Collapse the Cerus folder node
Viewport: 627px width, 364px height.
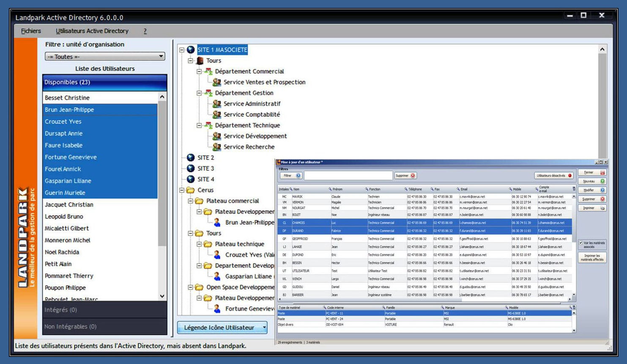182,190
